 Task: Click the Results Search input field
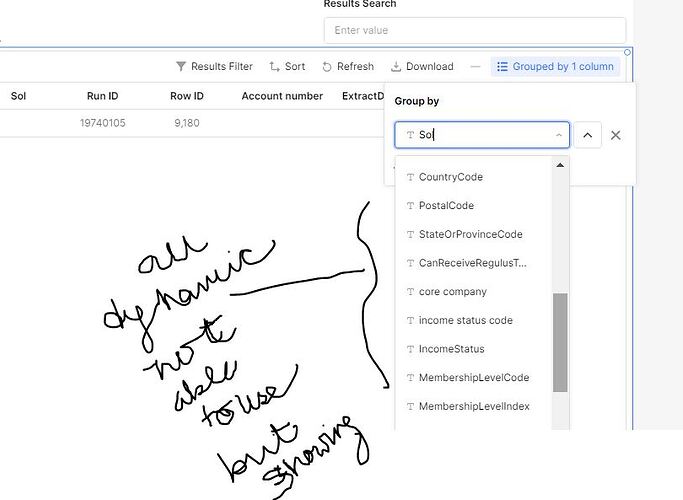click(x=475, y=31)
